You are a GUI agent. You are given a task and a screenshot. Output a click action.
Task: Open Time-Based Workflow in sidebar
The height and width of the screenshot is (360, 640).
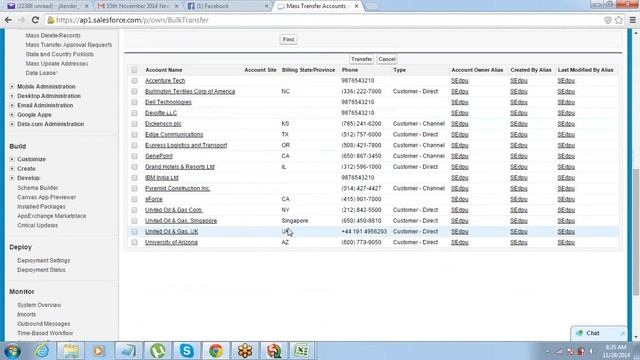45,333
